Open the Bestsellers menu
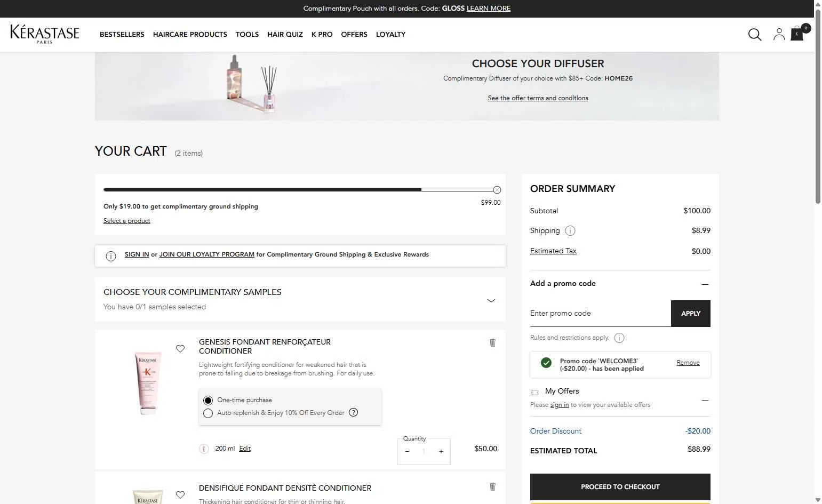 tap(122, 34)
